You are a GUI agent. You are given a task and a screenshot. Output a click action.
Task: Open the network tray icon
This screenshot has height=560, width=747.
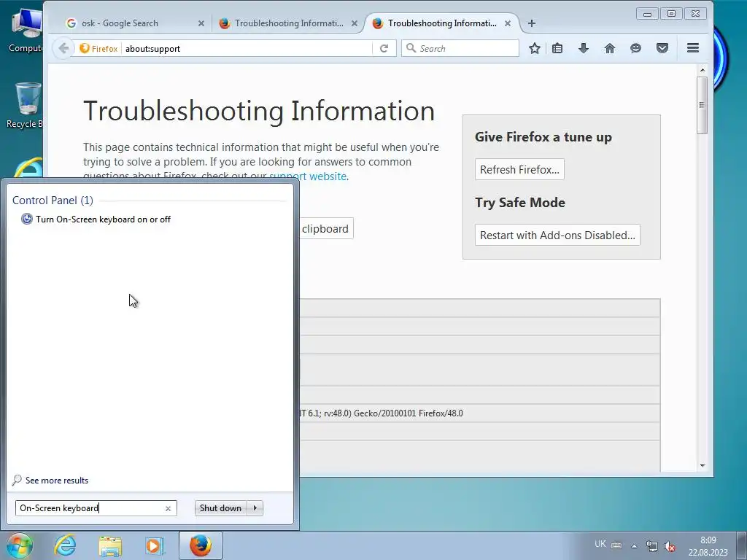pyautogui.click(x=651, y=546)
